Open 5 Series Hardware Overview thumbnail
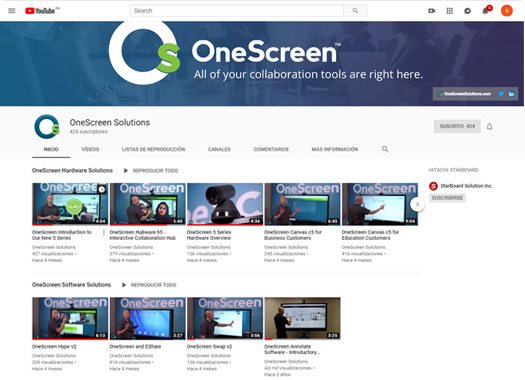The width and height of the screenshot is (525, 380). point(225,204)
